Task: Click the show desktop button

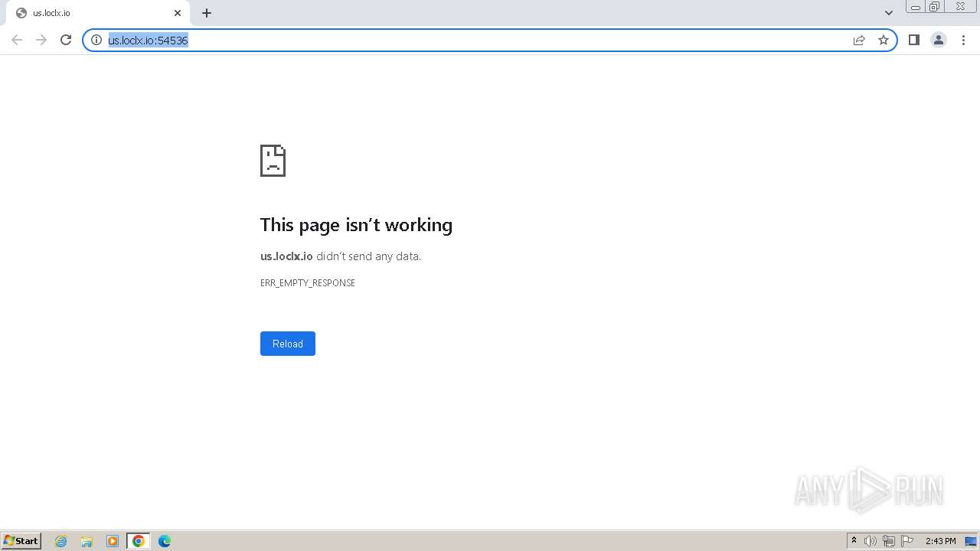Action: click(x=971, y=541)
